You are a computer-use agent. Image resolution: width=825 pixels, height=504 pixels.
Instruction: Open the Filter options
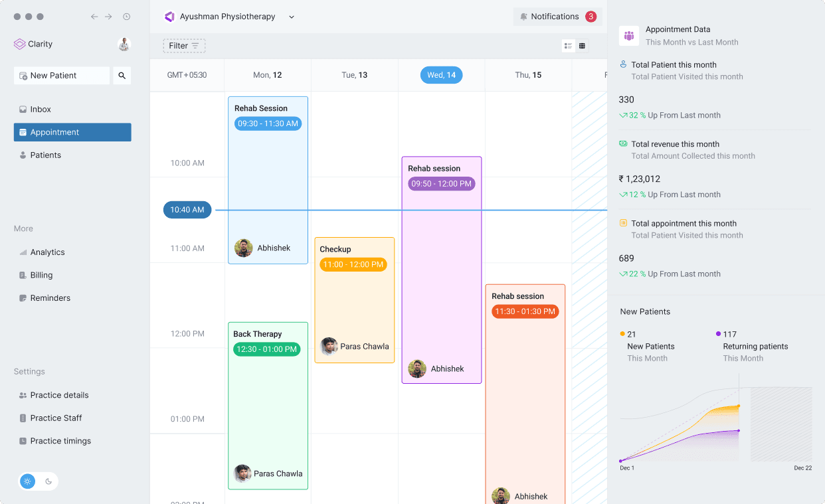[184, 46]
